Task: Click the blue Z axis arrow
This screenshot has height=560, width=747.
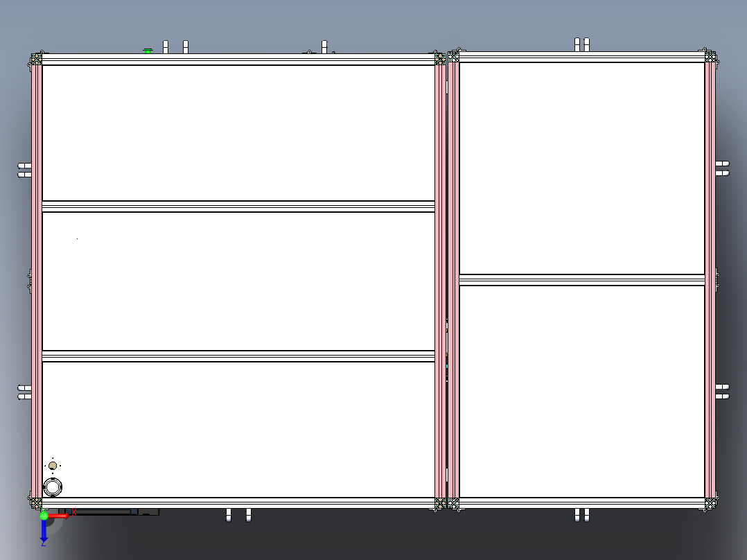Action: [x=44, y=530]
